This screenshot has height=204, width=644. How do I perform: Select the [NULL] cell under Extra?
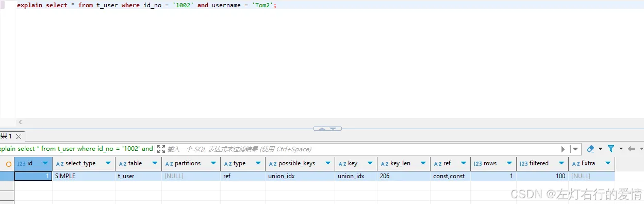(x=591, y=176)
